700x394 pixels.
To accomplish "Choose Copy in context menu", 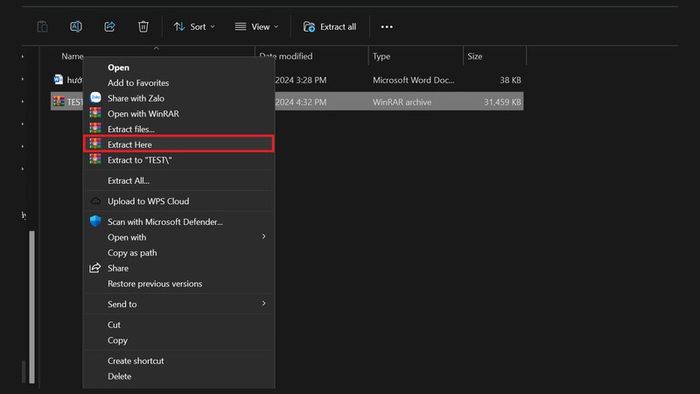I will pyautogui.click(x=117, y=340).
